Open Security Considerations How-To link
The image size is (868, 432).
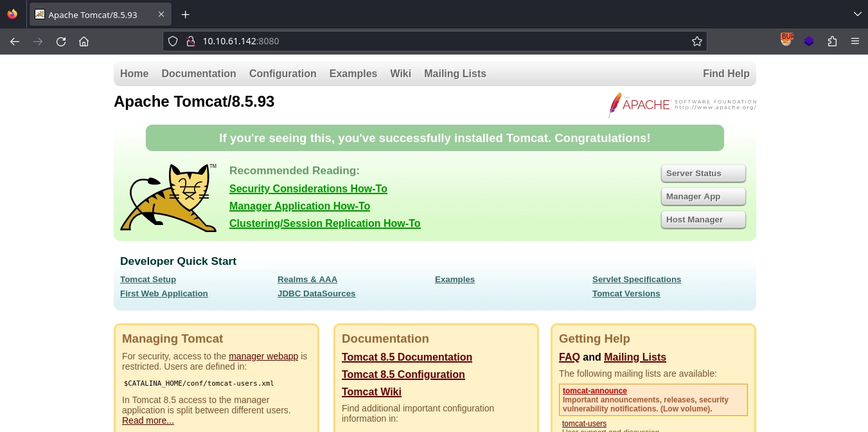308,188
